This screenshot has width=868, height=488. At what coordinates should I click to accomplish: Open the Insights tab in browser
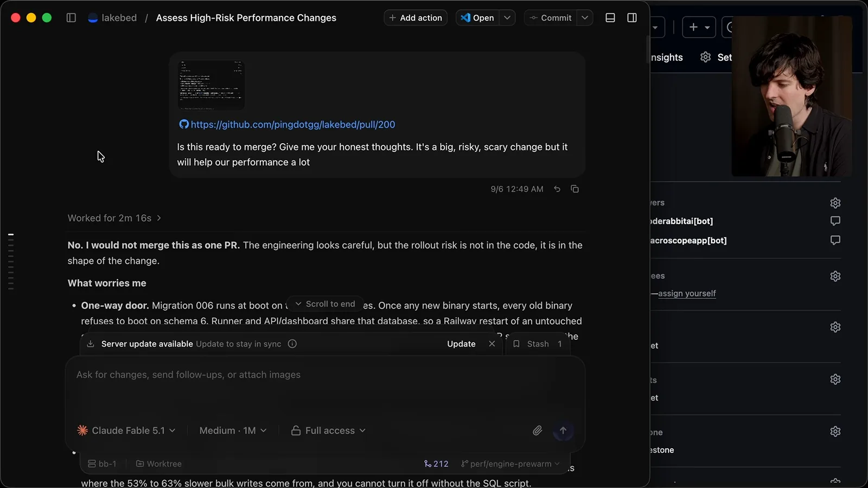667,57
